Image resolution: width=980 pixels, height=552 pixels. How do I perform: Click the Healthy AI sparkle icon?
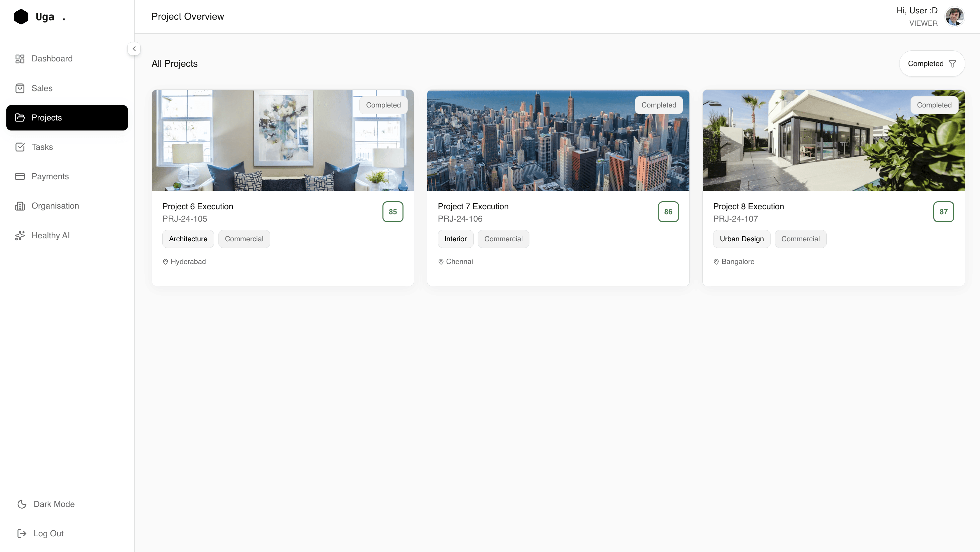(20, 235)
